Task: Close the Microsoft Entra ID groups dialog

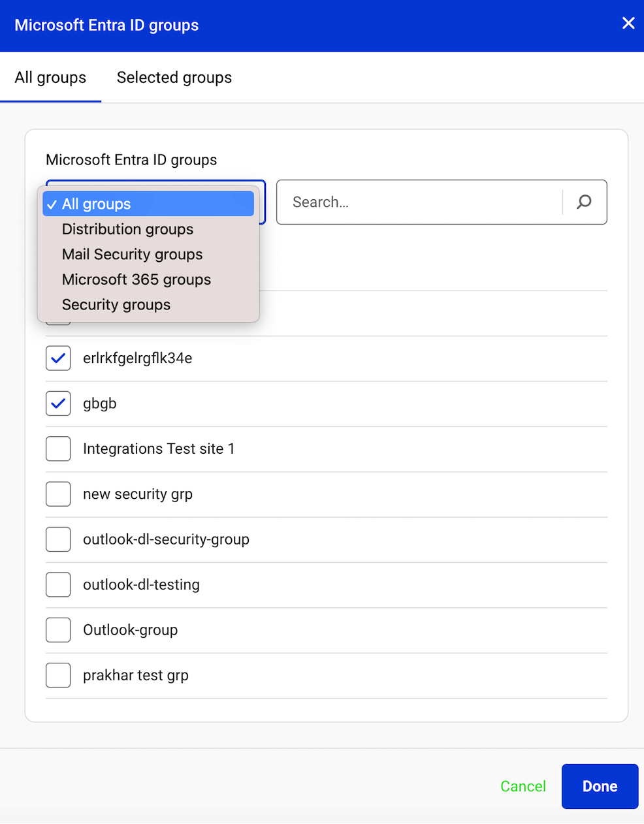Action: 628,24
